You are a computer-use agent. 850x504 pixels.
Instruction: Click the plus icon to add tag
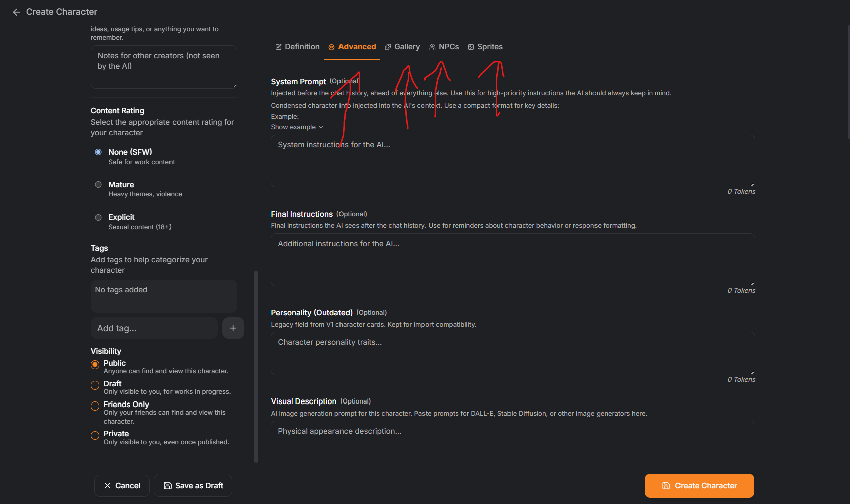[x=233, y=328]
